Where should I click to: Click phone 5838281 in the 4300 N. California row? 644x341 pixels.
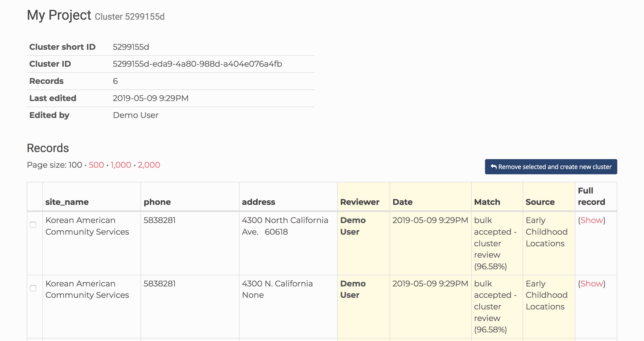pos(159,284)
